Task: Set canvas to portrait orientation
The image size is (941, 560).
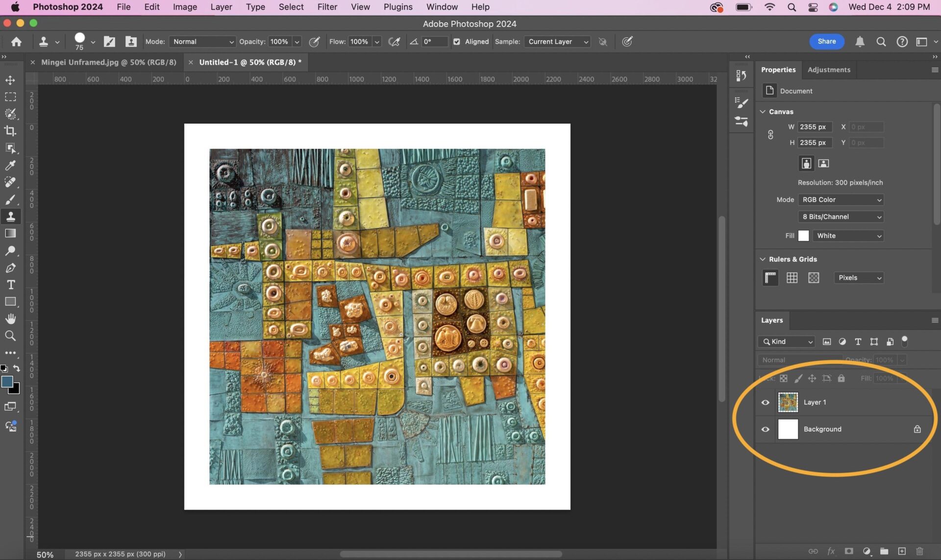Action: [x=806, y=163]
